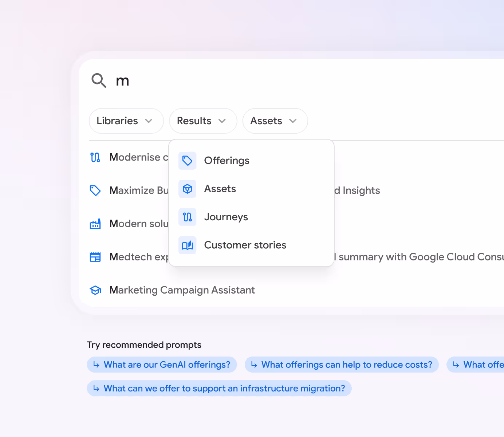Choose 'What offerings can help to reduce costs?'
504x437 pixels.
[x=342, y=365]
